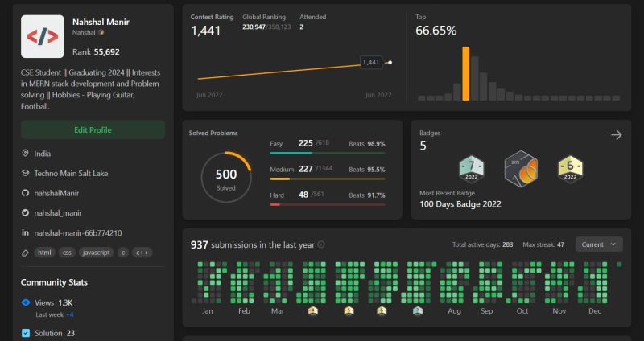Click the Top 66.65% value

coord(436,31)
